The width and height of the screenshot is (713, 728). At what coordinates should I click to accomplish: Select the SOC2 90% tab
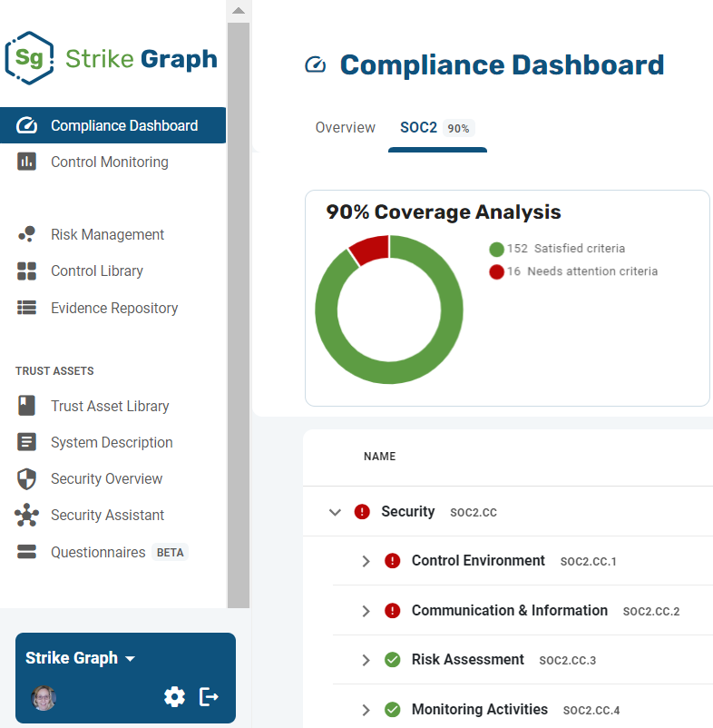coord(437,128)
